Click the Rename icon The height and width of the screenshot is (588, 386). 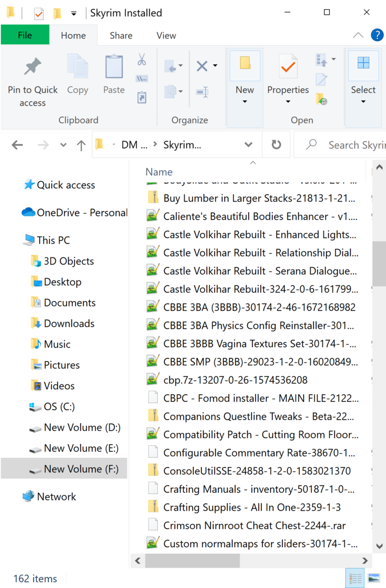(x=202, y=91)
